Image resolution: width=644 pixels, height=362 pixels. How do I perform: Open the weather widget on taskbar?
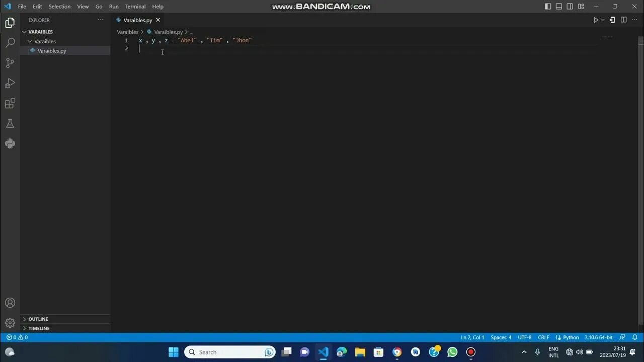10,352
